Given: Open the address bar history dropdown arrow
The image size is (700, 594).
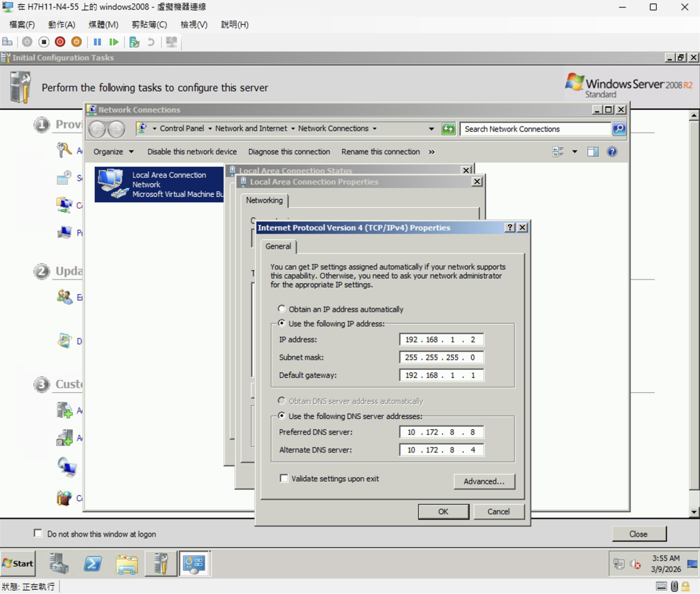Looking at the screenshot, I should (431, 129).
